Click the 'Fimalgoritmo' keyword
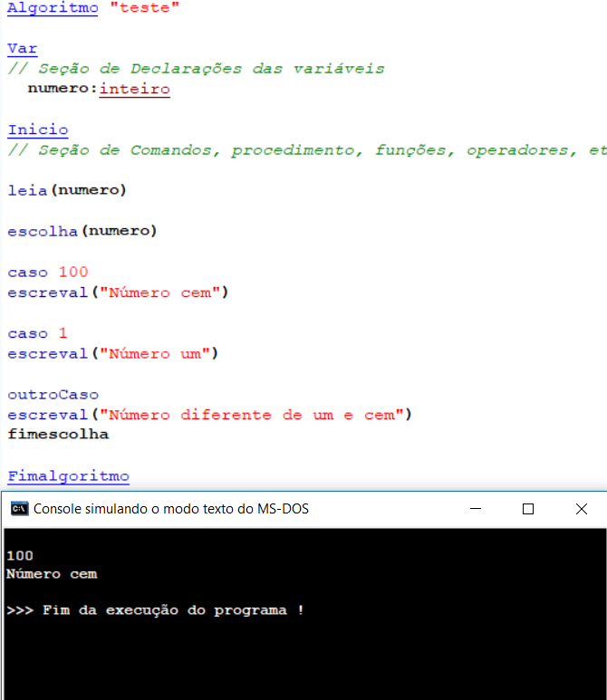 (x=68, y=476)
